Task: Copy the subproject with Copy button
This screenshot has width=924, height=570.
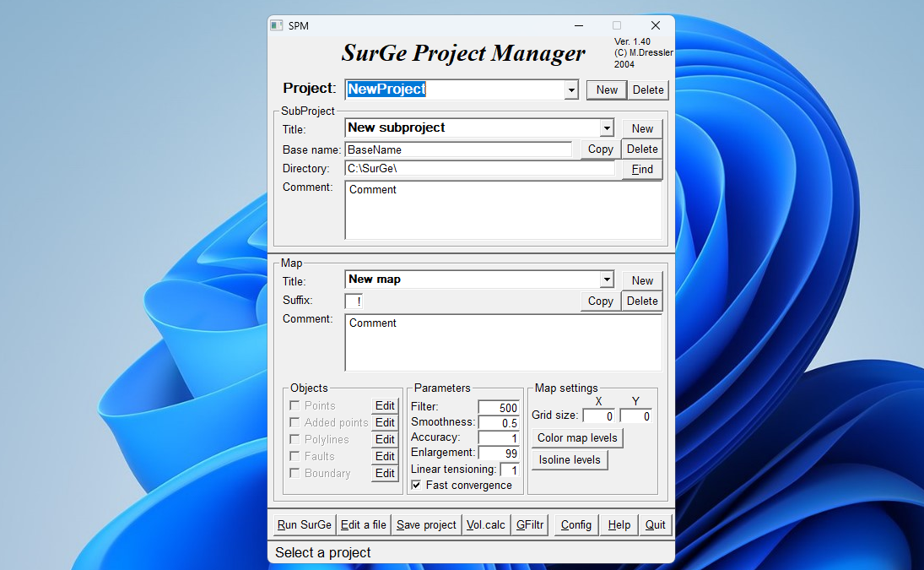Action: pos(600,149)
